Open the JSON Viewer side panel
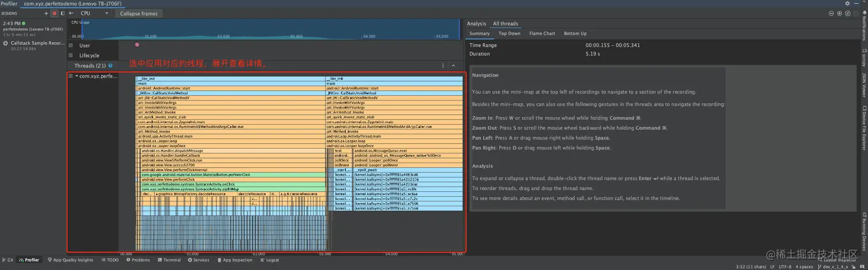This screenshot has height=270, width=868. pos(863,85)
